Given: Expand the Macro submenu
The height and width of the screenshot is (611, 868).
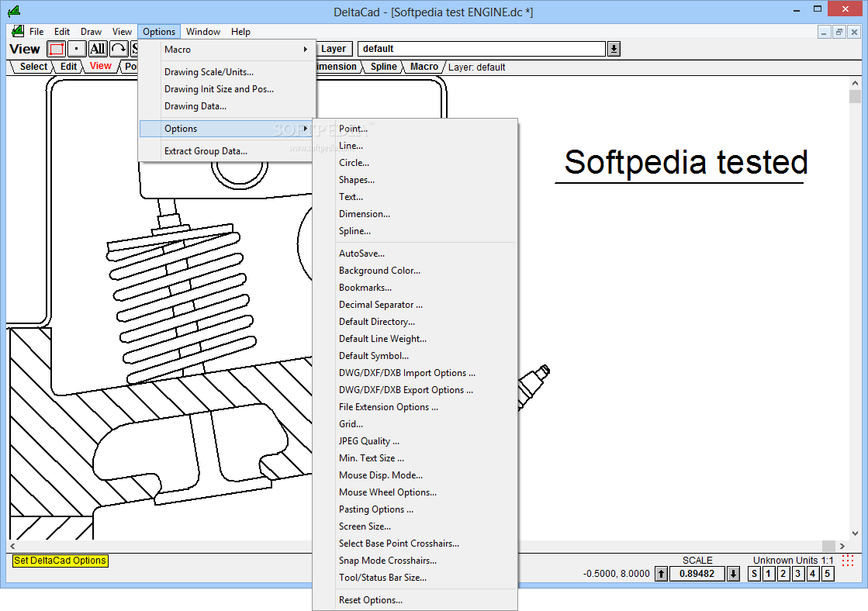Looking at the screenshot, I should 227,50.
